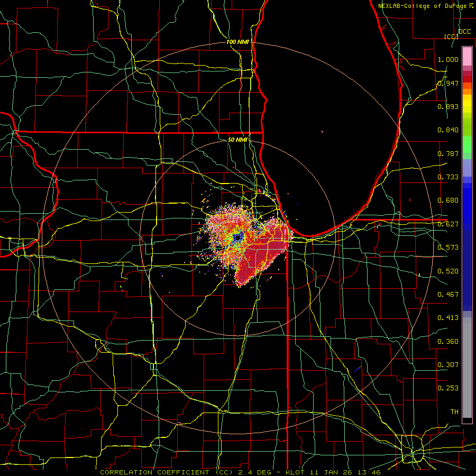Pick the bright green segment of the color bar

pos(467,144)
